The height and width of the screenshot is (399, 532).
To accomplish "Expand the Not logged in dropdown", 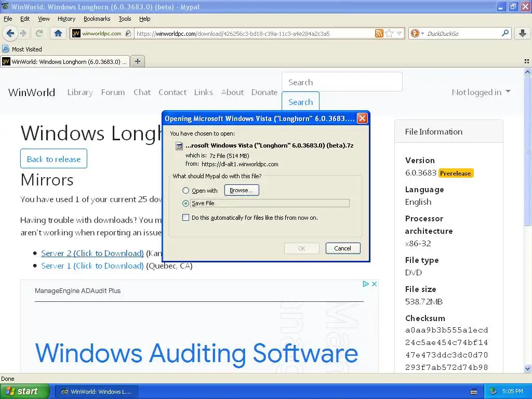I will [481, 92].
